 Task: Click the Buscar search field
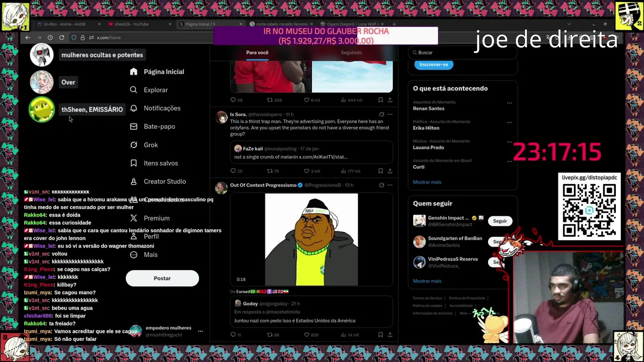(463, 52)
